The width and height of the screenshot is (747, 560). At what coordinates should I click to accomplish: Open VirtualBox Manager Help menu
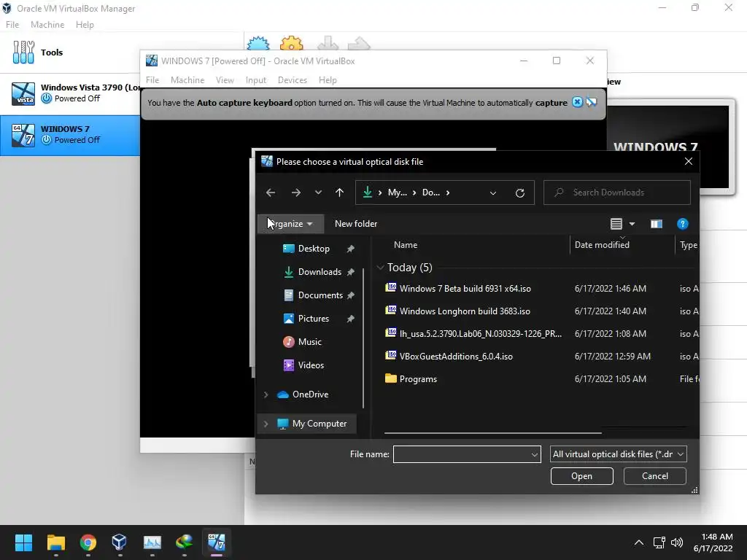point(85,25)
